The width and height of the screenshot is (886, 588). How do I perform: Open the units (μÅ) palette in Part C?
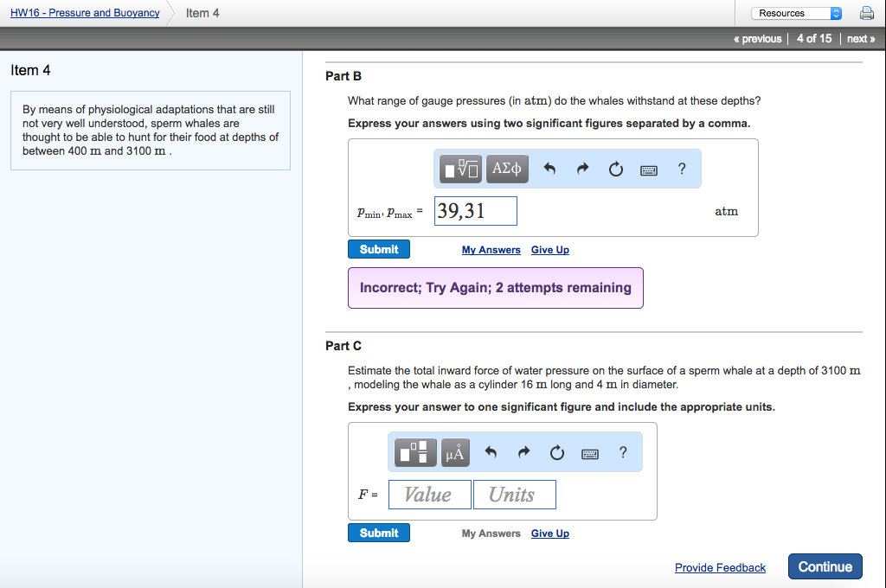click(x=455, y=452)
